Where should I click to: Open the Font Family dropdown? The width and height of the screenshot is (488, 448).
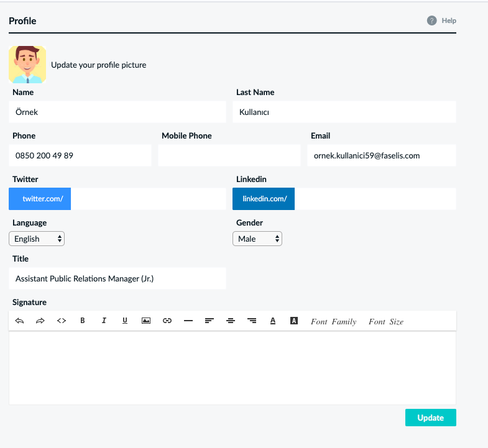click(333, 321)
